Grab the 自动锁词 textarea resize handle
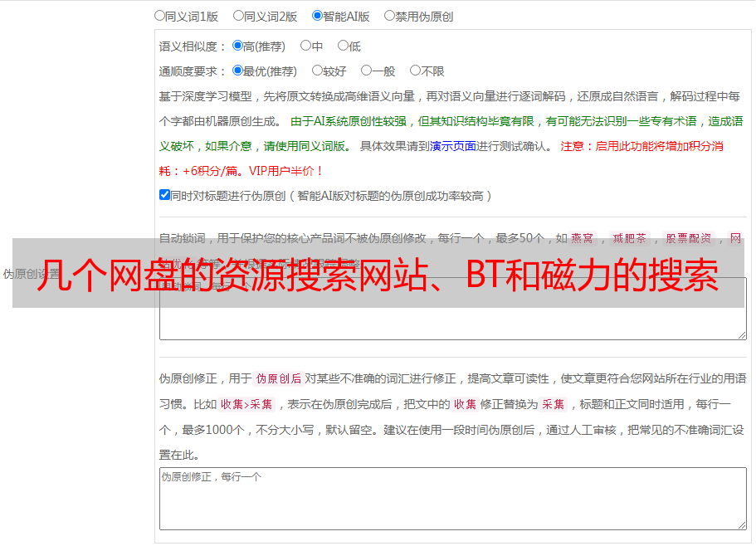 [x=742, y=335]
